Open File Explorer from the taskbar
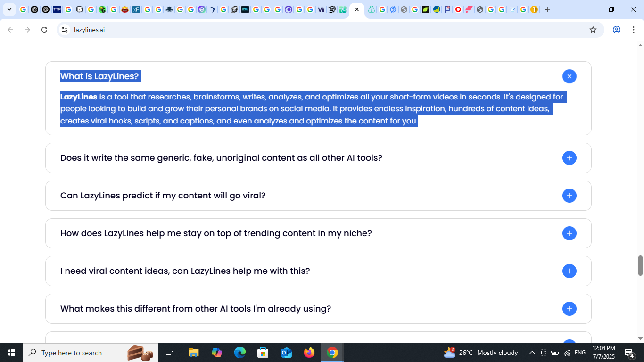 click(193, 353)
